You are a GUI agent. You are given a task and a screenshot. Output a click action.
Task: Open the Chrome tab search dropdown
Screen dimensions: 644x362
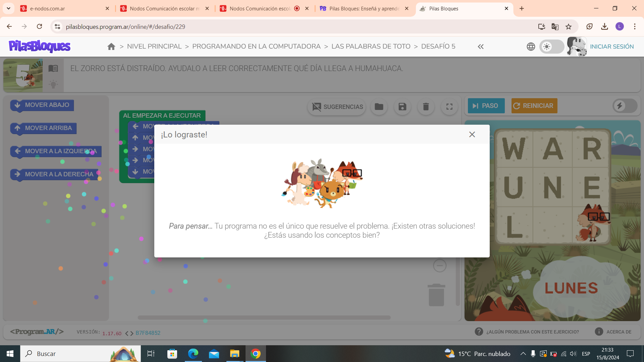point(8,8)
